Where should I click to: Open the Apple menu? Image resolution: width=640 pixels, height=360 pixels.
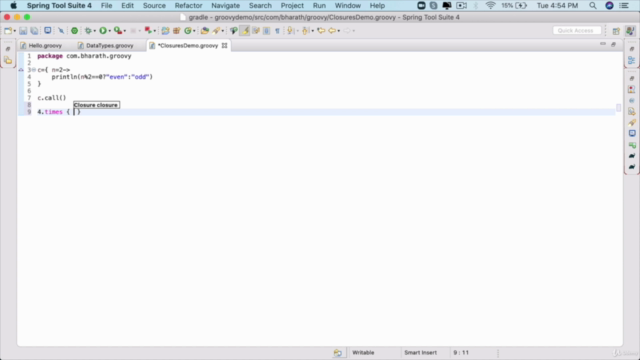point(13,6)
